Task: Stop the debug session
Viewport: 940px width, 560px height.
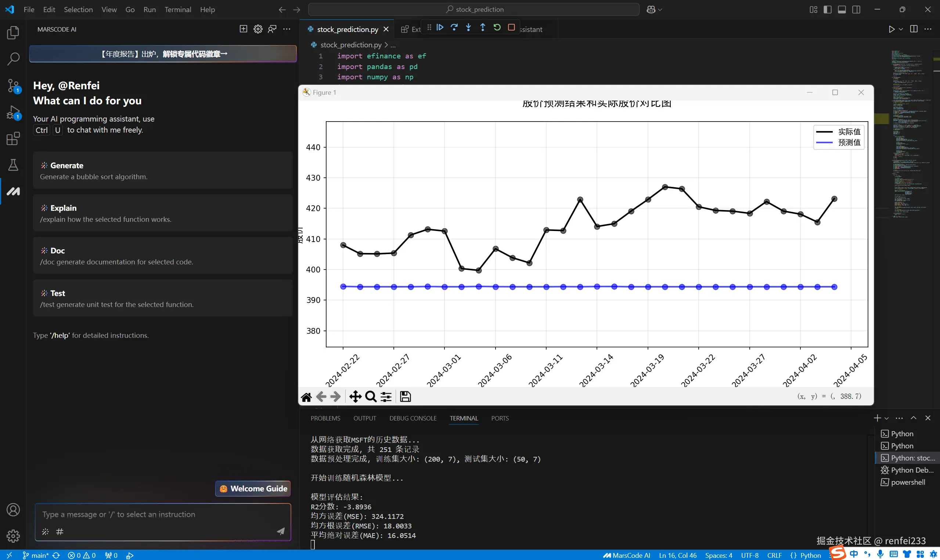Action: 511,27
